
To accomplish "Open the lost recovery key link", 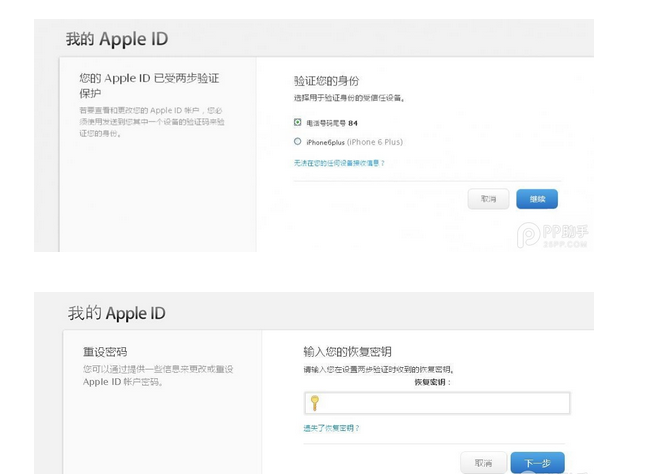I will pyautogui.click(x=331, y=428).
